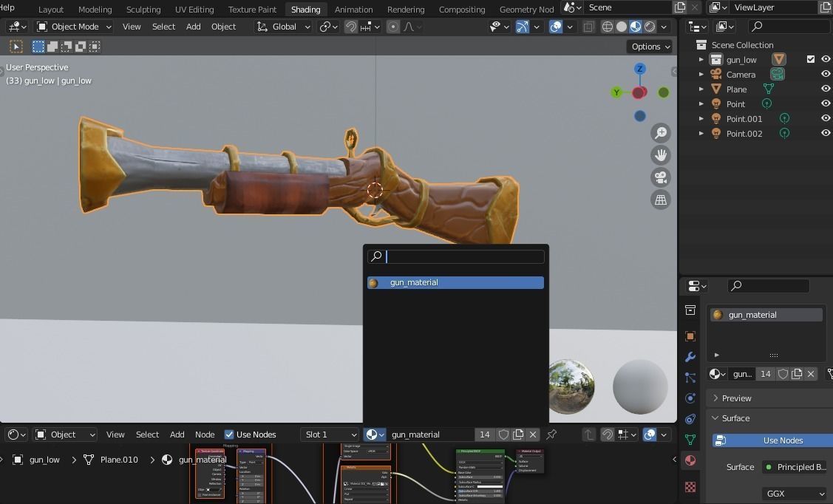
Task: Select wireframe viewport shading icon
Action: [x=608, y=27]
